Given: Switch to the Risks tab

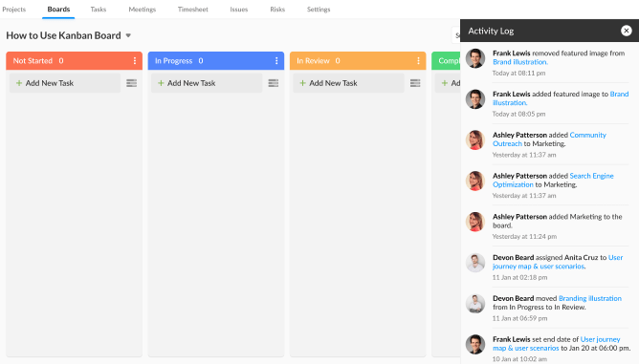Looking at the screenshot, I should point(277,9).
